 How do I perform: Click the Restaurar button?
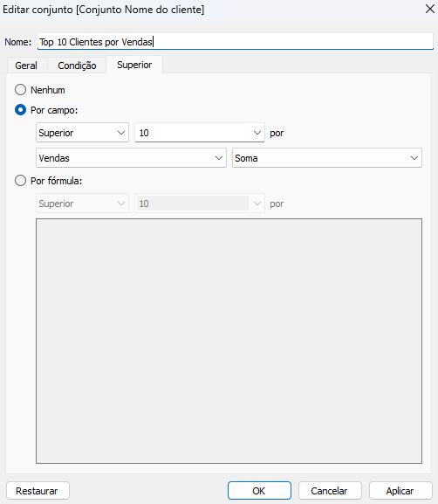(x=38, y=491)
